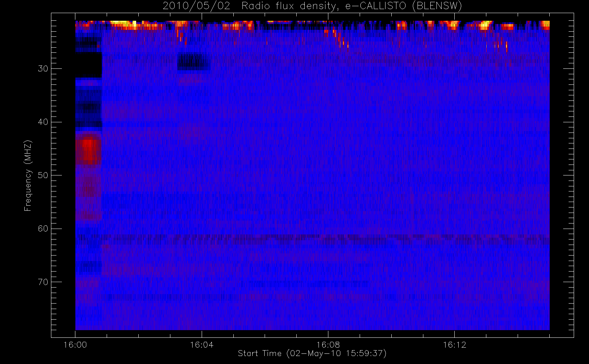This screenshot has width=589, height=364.
Task: Click the '16:08' time tick label
Action: [328, 345]
